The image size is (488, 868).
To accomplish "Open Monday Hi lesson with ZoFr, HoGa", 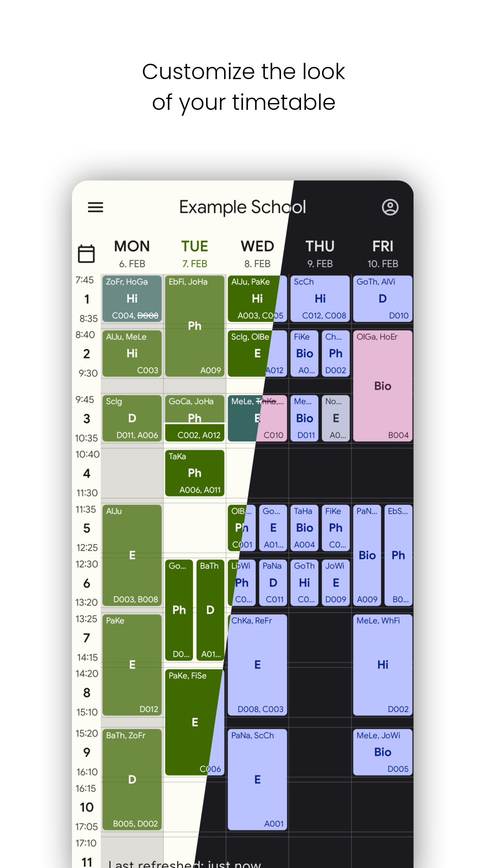I will coord(132,298).
